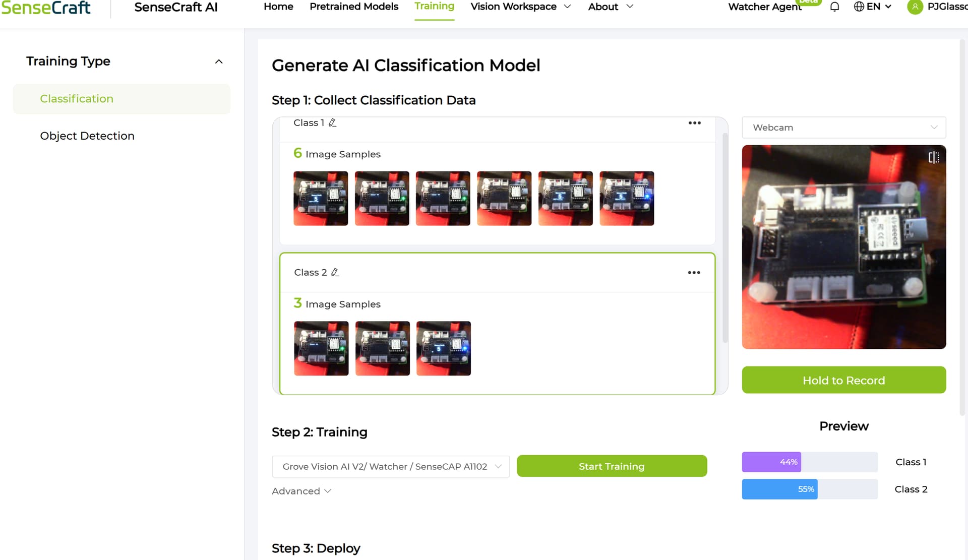Select first Class 1 image sample
The image size is (968, 560).
[321, 198]
